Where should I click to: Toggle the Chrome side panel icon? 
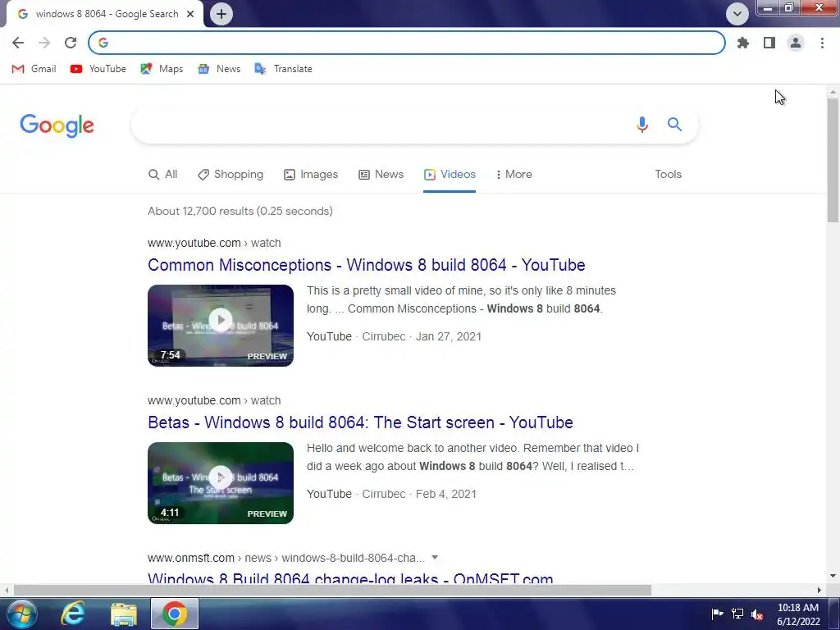[x=769, y=43]
